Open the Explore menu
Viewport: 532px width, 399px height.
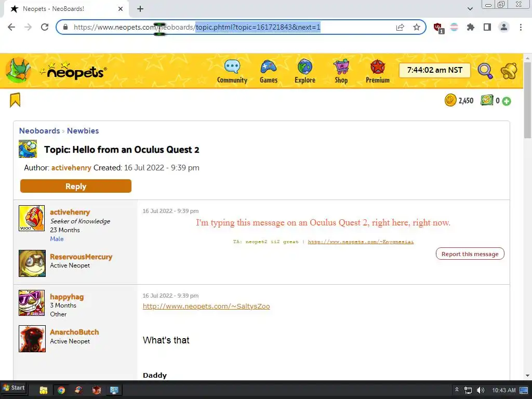[304, 72]
